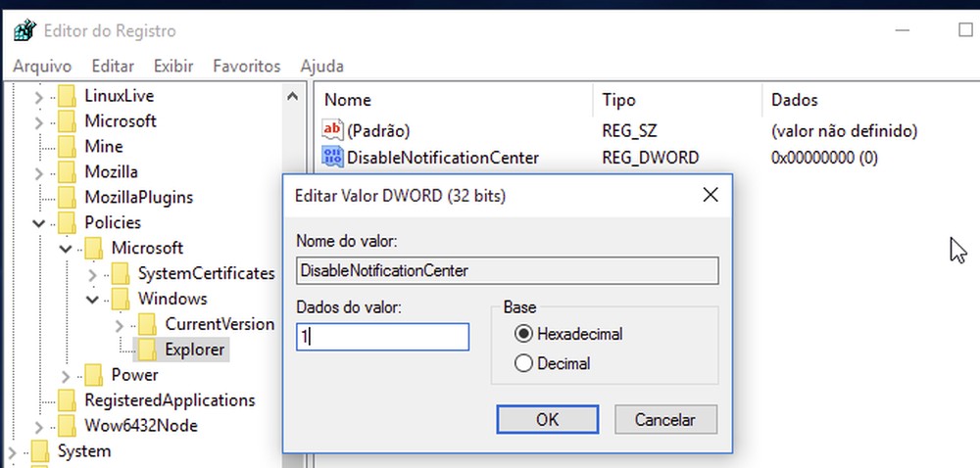Expand the Wow6432Node tree node
The width and height of the screenshot is (980, 468).
pos(39,427)
